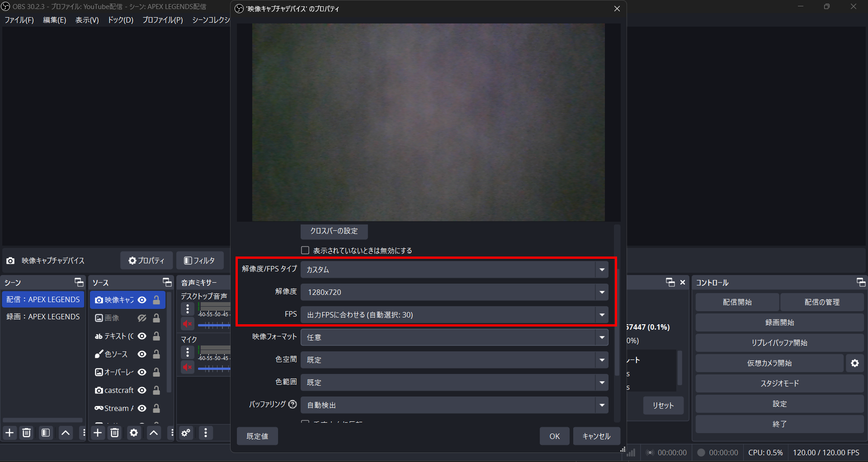The image size is (868, 462).
Task: Click webcam preview in properties dialog
Action: point(429,122)
